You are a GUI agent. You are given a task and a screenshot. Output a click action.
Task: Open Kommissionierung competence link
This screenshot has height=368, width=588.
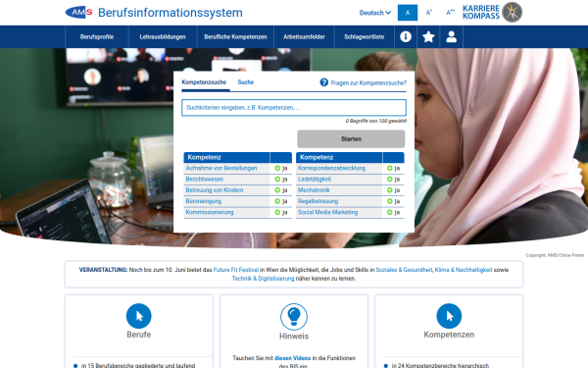pos(210,212)
